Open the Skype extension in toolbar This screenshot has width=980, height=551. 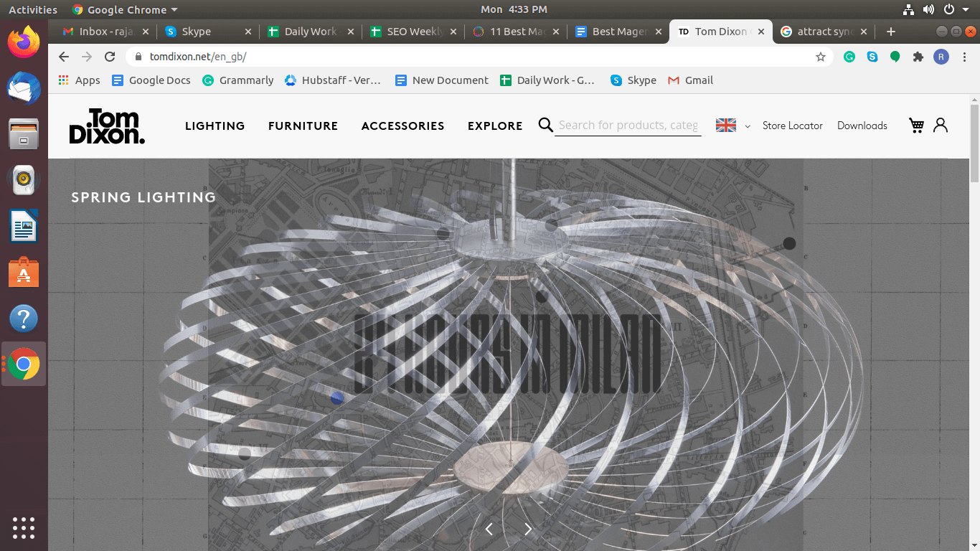click(x=872, y=57)
